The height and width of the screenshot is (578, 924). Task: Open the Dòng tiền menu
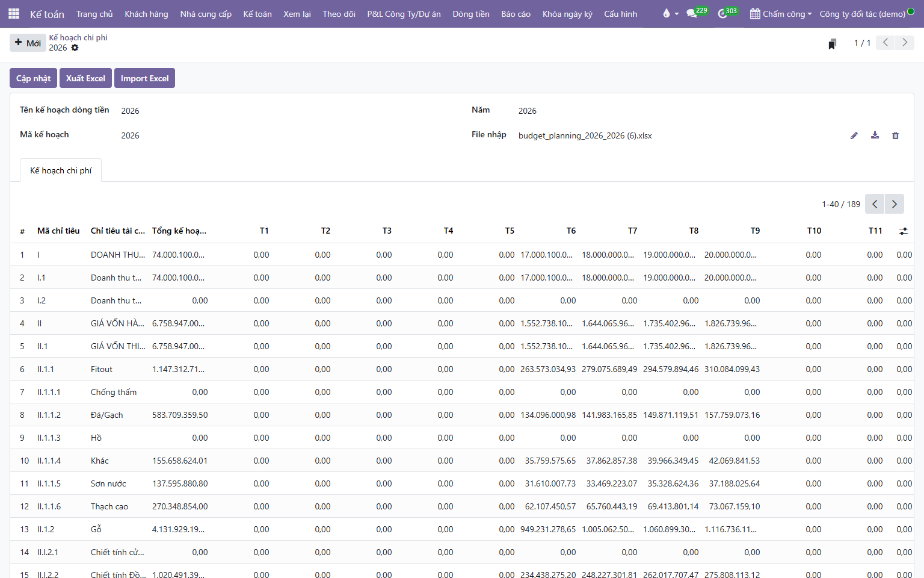click(470, 13)
